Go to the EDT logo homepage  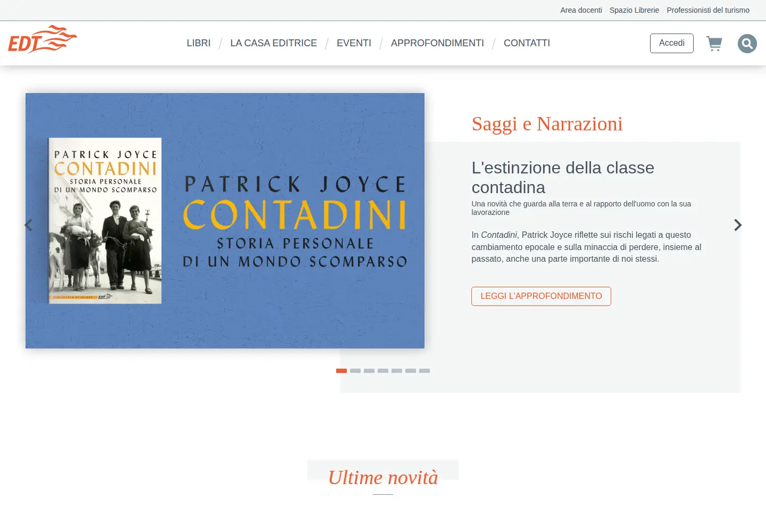point(43,39)
